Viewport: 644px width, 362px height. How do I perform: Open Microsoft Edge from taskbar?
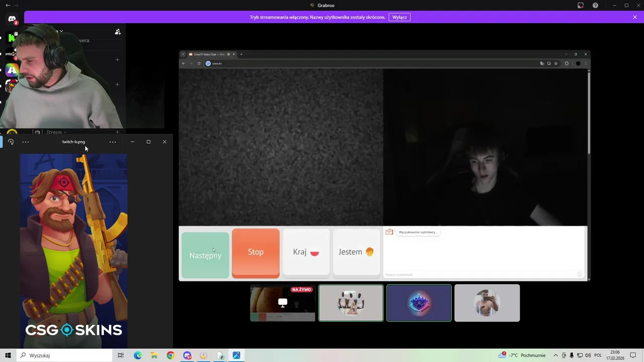137,355
